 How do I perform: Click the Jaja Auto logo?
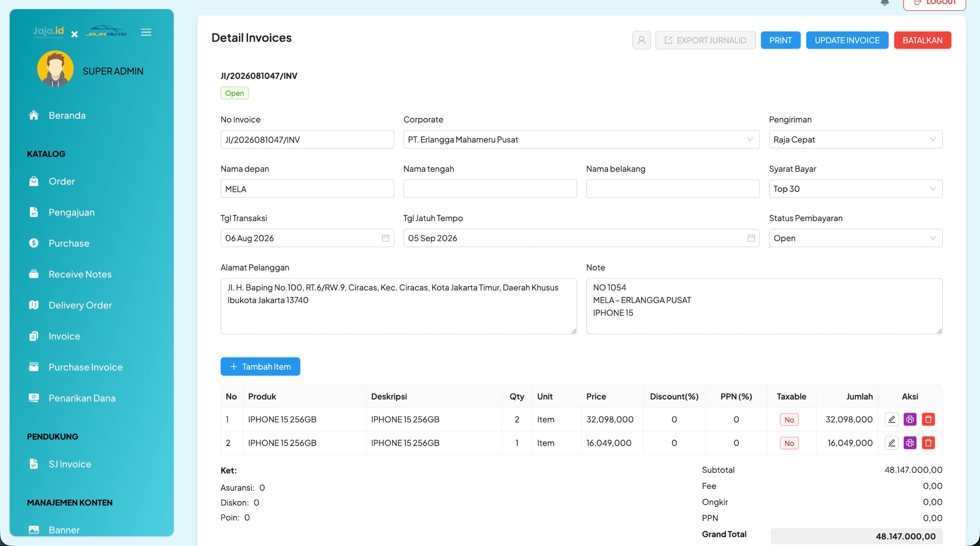[106, 31]
